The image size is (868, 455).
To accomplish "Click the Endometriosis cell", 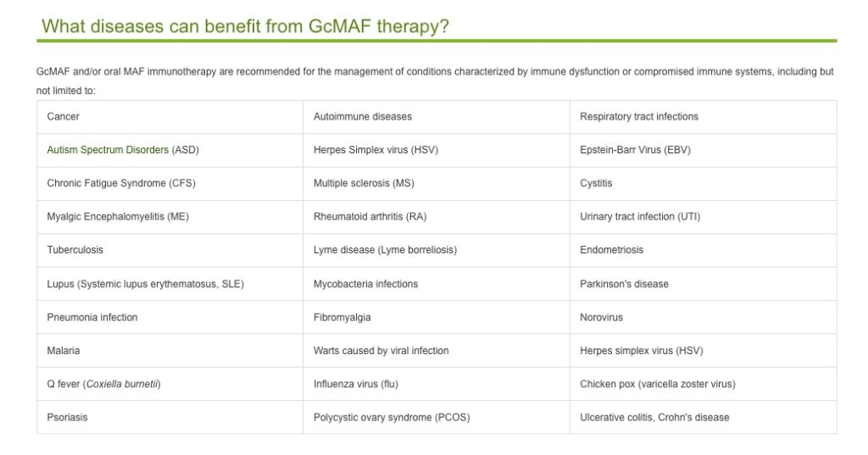I will click(x=703, y=250).
